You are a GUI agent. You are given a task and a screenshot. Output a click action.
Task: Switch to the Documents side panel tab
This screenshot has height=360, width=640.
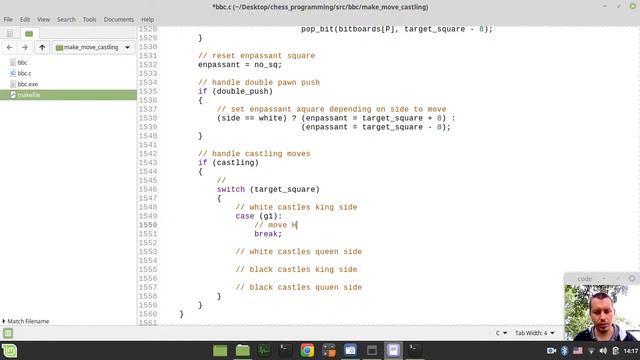tap(10, 33)
